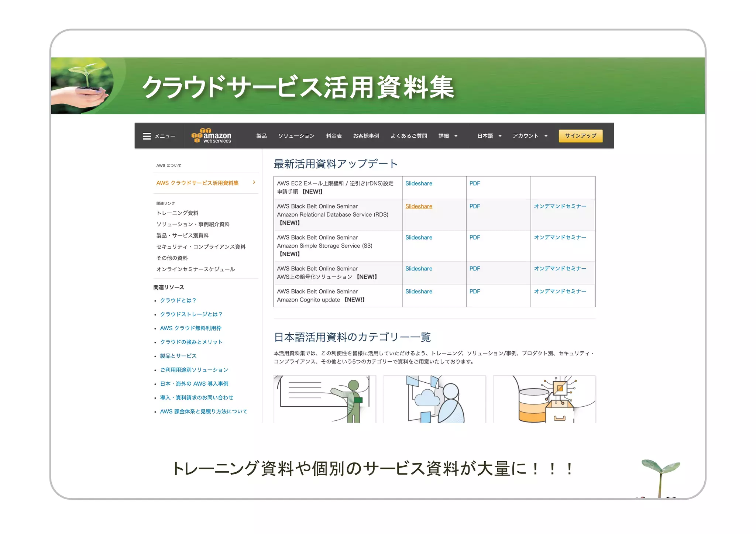
Task: Open セキュリティ・コンプライアンス資料 sidebar link
Action: (x=201, y=247)
